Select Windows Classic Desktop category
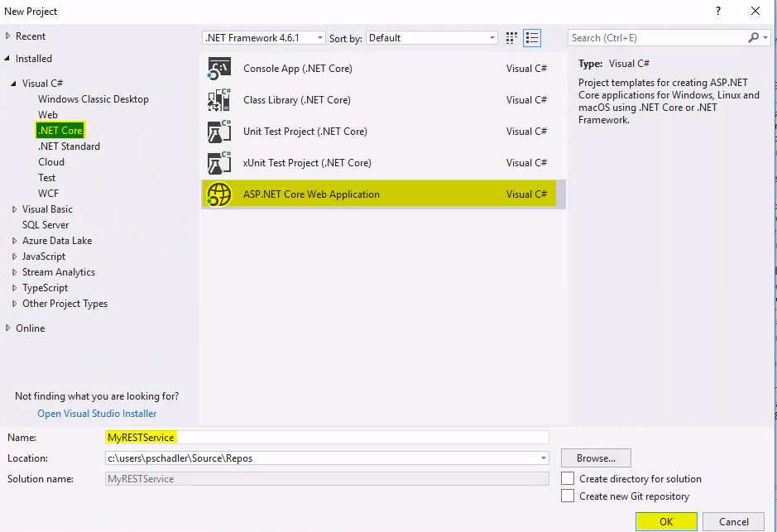777x532 pixels. pyautogui.click(x=94, y=99)
